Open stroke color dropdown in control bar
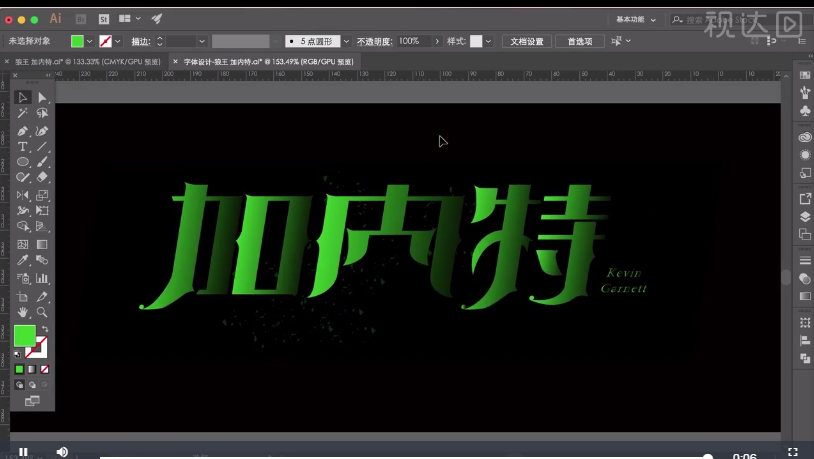814x459 pixels. 118,41
